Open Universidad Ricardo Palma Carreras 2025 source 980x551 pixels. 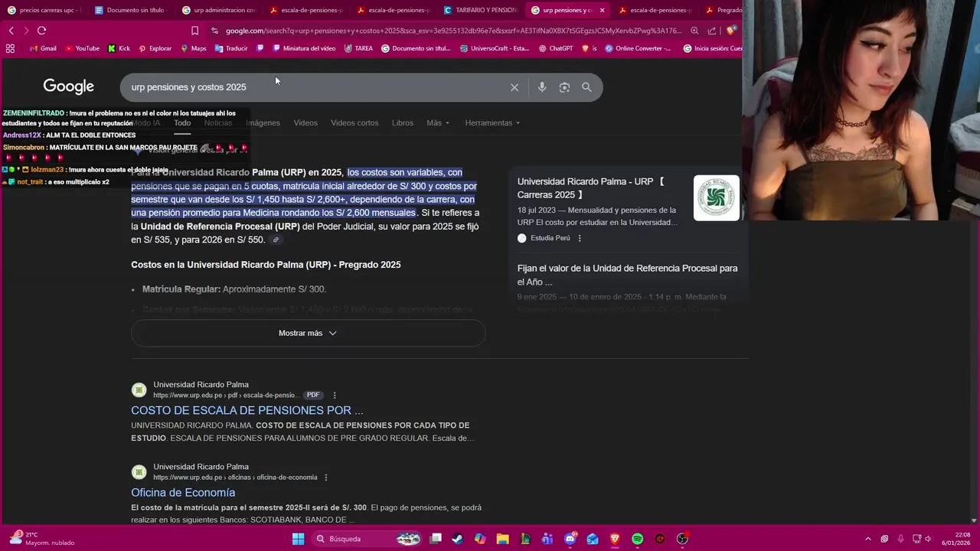591,188
